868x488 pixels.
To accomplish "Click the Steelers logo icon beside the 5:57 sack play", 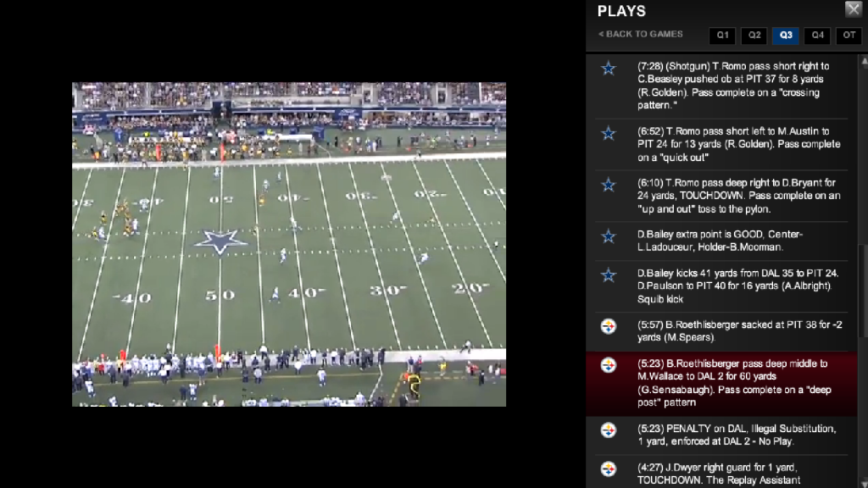I will (x=609, y=326).
